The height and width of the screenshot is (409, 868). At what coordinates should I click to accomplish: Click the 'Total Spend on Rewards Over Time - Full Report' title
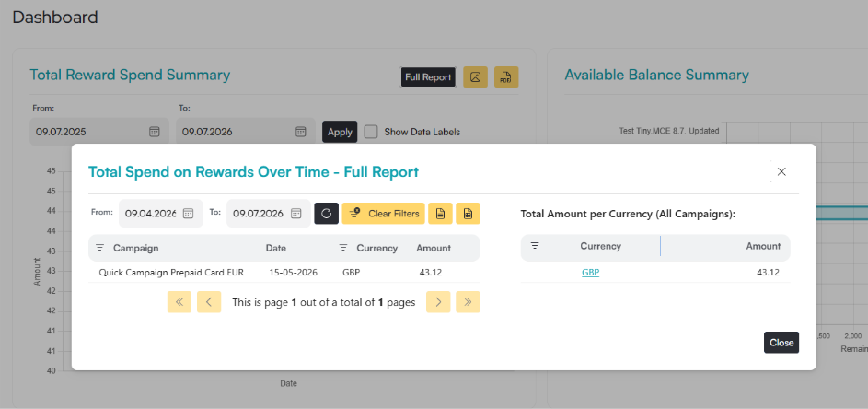[x=253, y=172]
